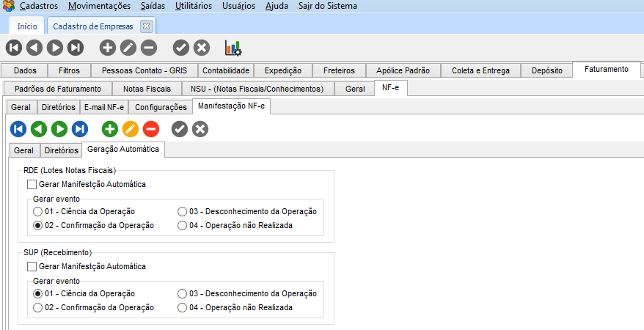Screen dimensions: 644x330
Task: Switch to the Contabilidade tab
Action: (x=226, y=70)
